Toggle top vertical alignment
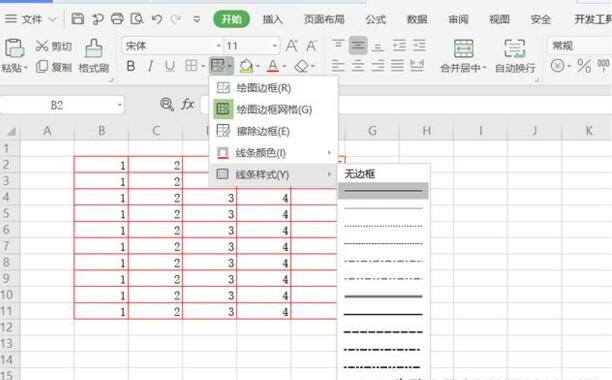The image size is (612, 380). click(x=338, y=45)
